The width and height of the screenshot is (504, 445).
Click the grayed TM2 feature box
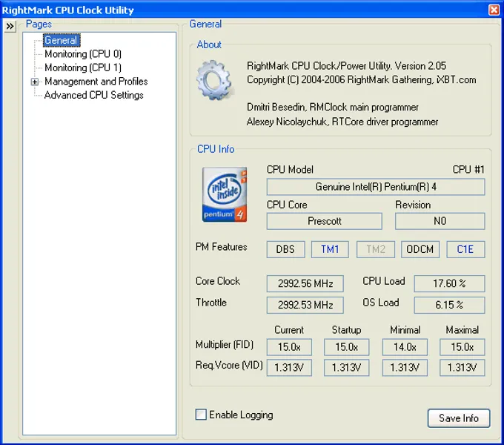point(376,249)
